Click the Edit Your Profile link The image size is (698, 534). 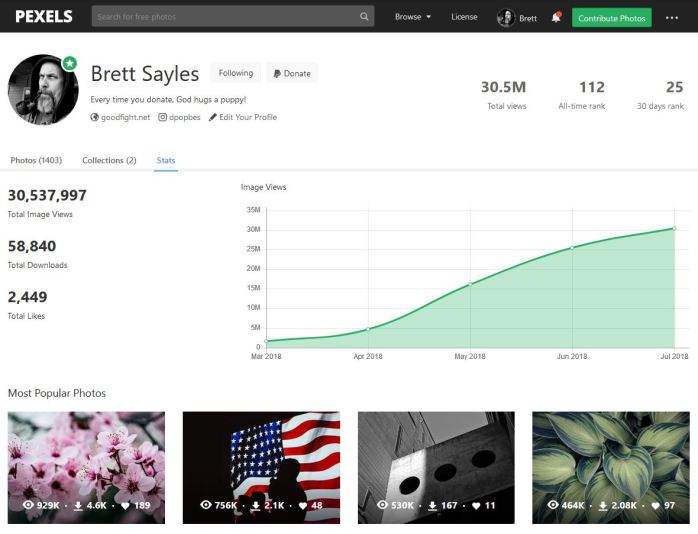[242, 117]
